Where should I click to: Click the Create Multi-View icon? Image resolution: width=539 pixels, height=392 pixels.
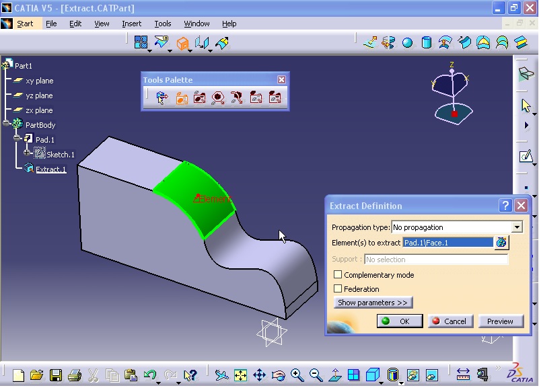click(x=353, y=375)
